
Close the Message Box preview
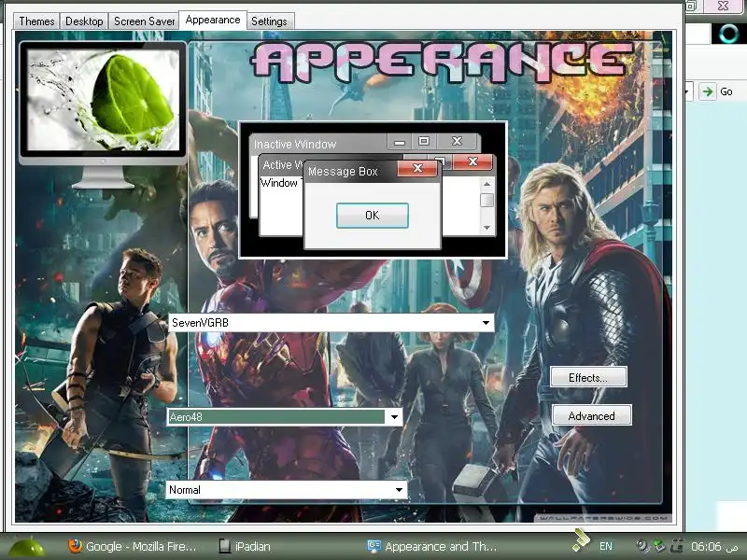tap(417, 168)
